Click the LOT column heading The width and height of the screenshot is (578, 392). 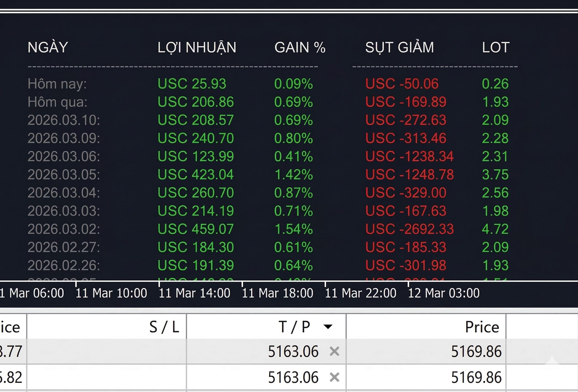point(496,47)
